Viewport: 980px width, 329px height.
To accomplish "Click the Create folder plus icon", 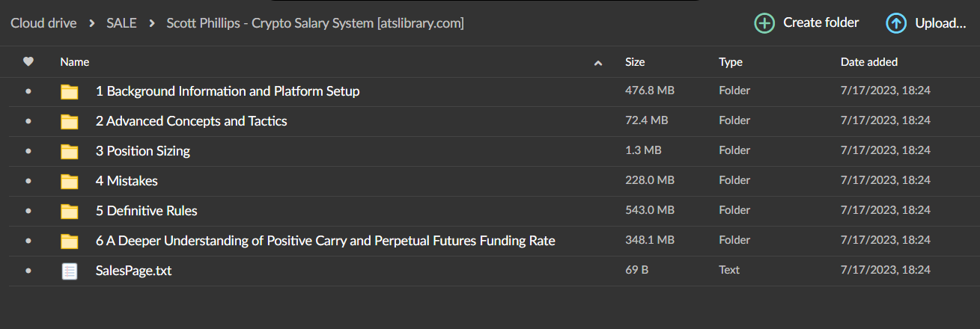I will coord(764,23).
